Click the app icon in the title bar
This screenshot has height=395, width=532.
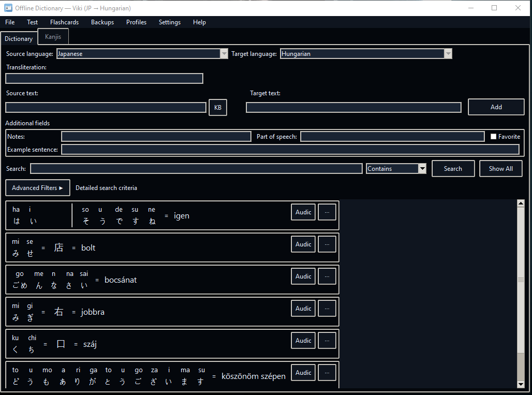pos(8,8)
